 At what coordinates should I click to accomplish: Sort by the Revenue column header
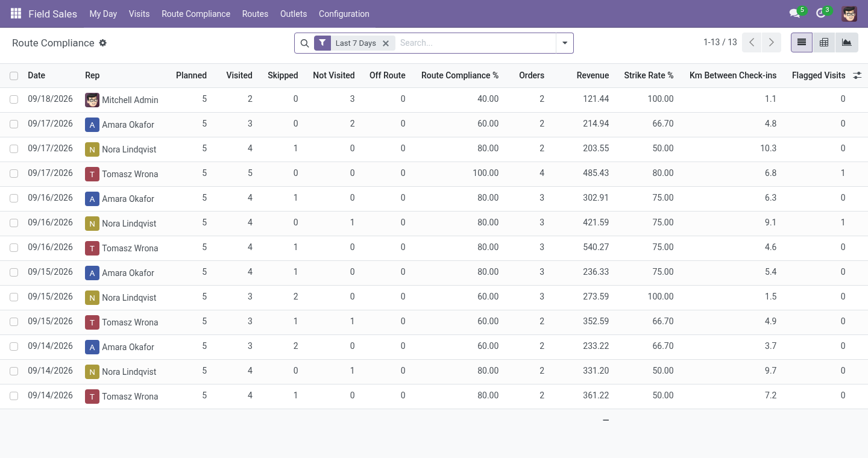tap(593, 75)
